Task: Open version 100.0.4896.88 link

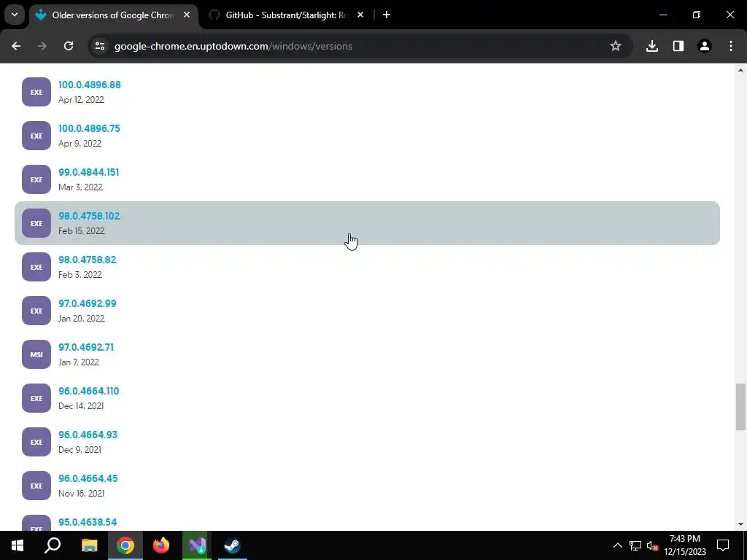Action: coord(90,85)
